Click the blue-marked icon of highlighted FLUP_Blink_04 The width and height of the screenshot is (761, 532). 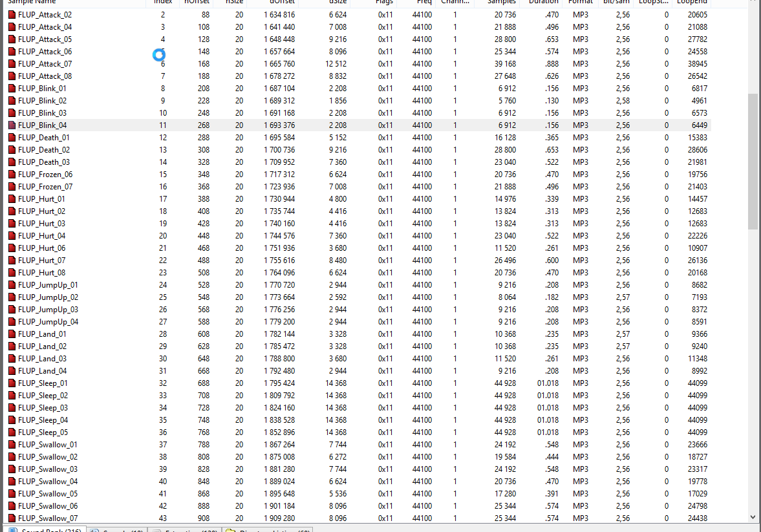[x=12, y=125]
